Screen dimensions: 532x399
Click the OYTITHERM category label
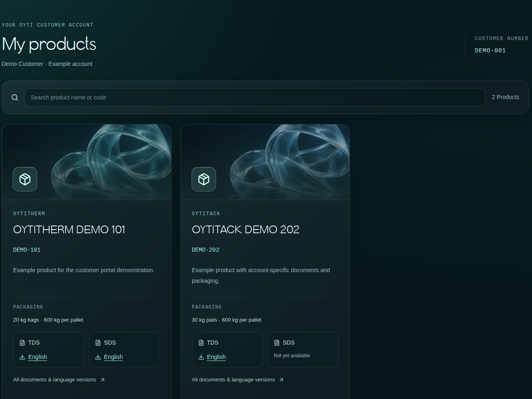(29, 214)
